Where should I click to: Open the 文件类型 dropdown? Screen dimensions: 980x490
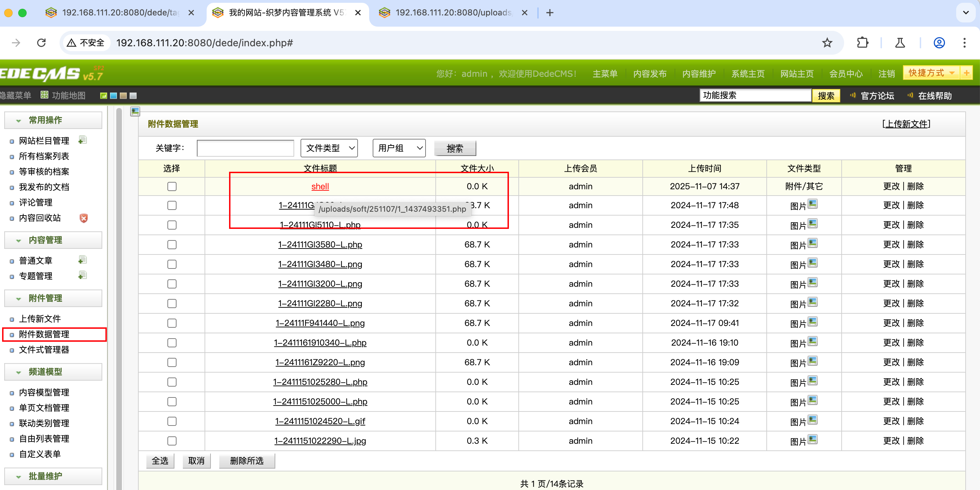click(329, 148)
